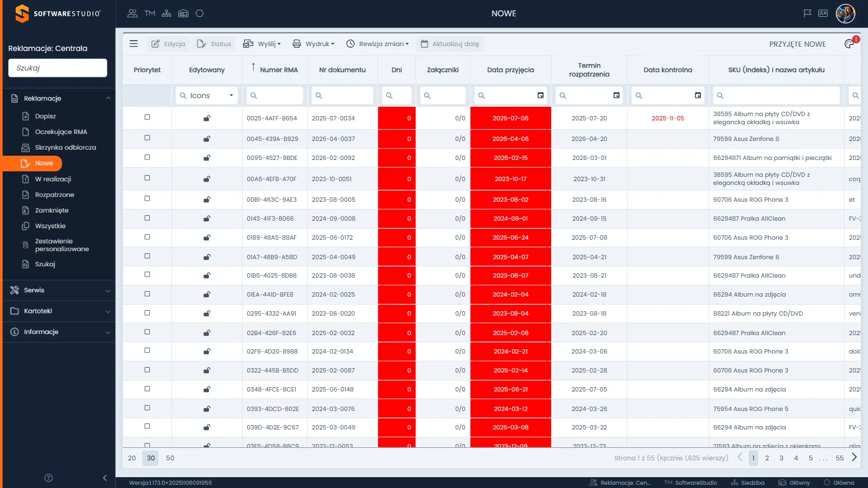The image size is (868, 488).
Task: Open the Wyślij dropdown
Action: tap(262, 44)
